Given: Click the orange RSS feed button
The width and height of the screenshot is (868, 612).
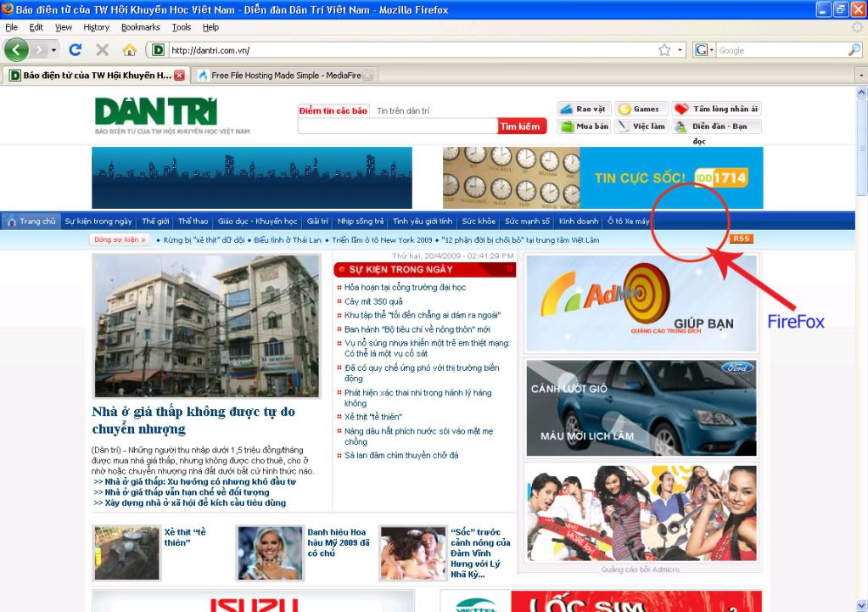Looking at the screenshot, I should pos(742,239).
